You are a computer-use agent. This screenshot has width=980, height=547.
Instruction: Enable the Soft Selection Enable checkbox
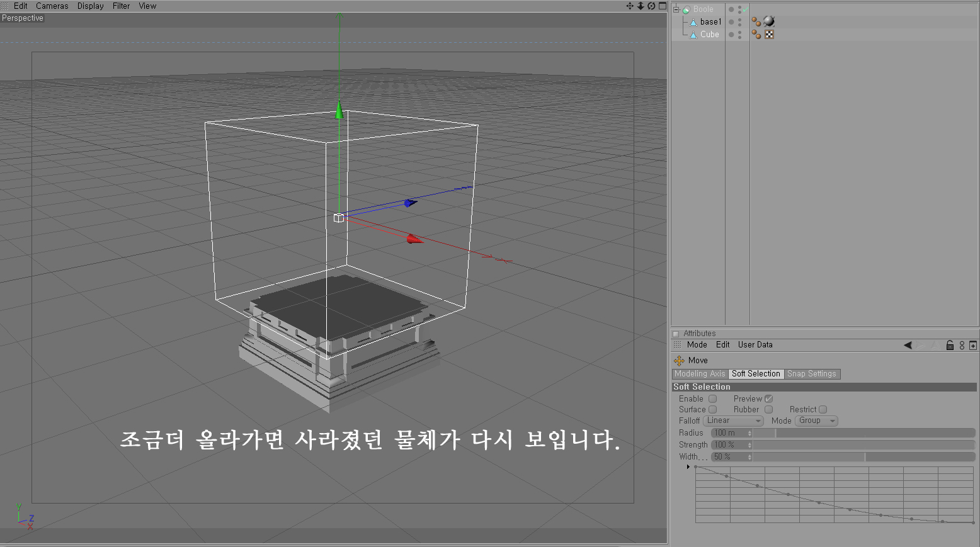click(712, 399)
